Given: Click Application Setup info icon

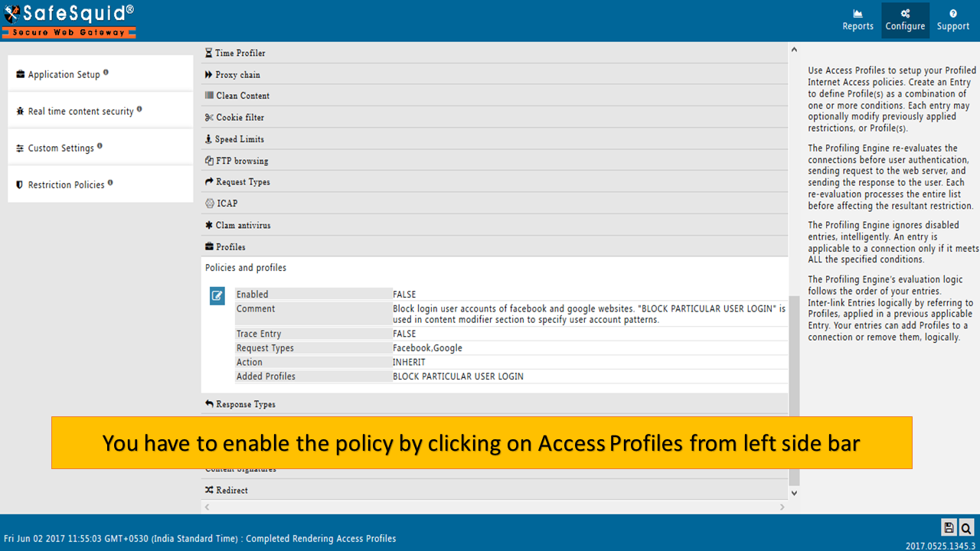Looking at the screenshot, I should click(x=106, y=73).
